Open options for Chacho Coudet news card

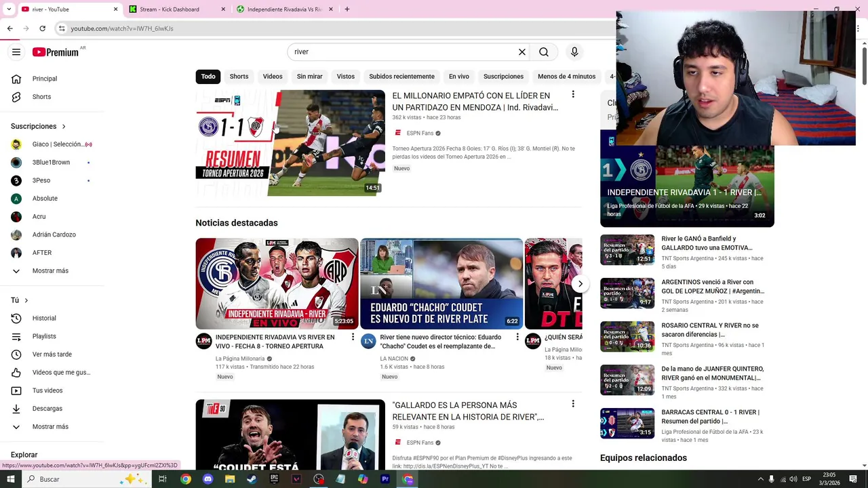[x=517, y=337]
